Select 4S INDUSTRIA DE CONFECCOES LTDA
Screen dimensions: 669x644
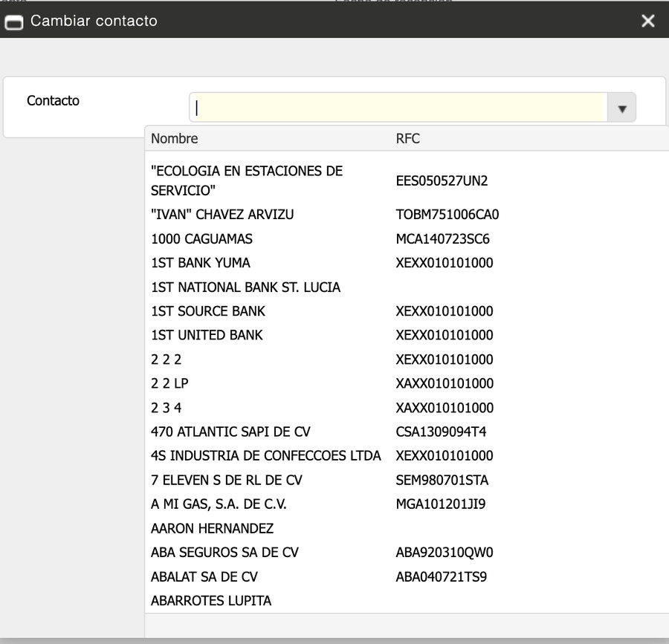point(266,455)
